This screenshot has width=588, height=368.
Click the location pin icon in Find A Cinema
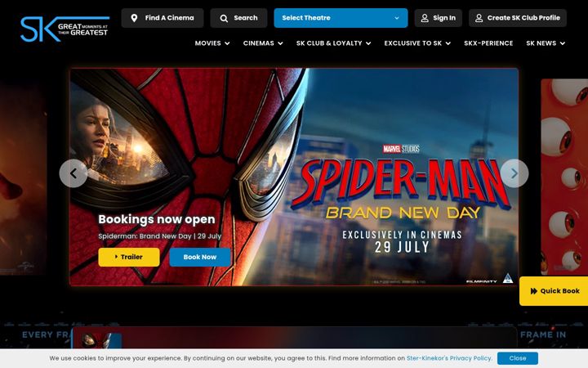[134, 18]
